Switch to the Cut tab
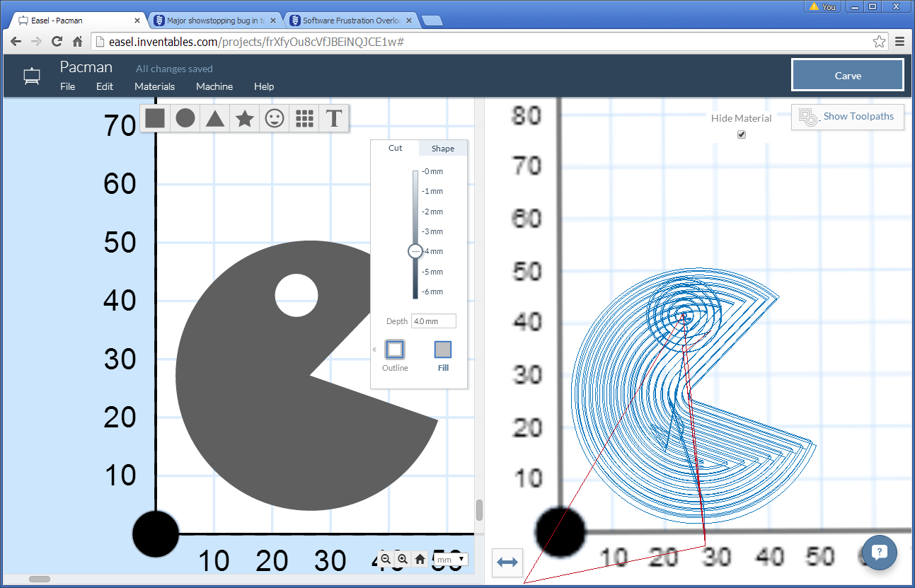Screen dimensions: 915x588 tap(395, 148)
